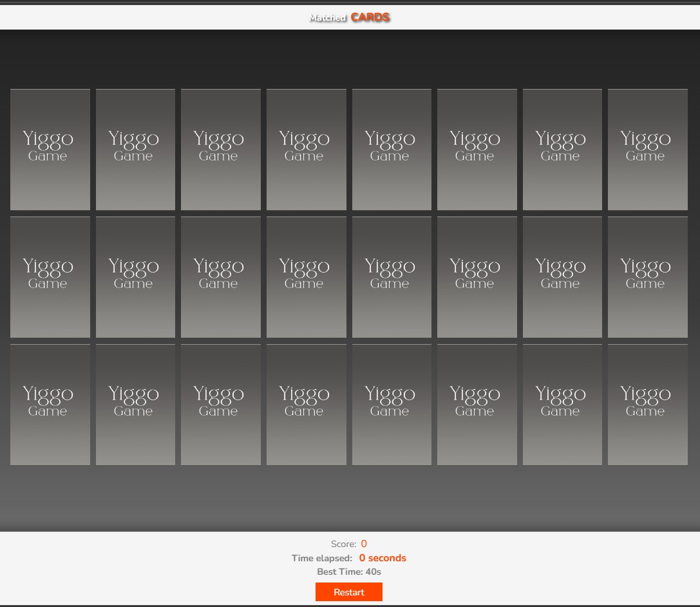The image size is (700, 607).
Task: Click the Restart button
Action: (348, 592)
